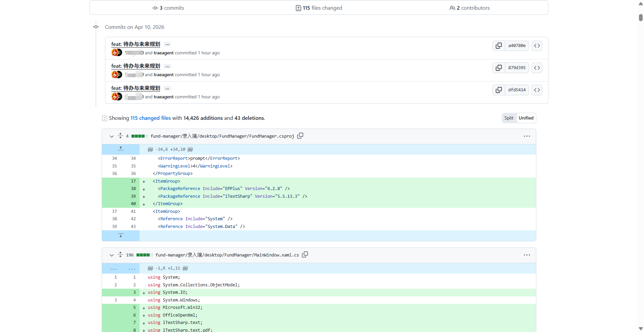Copy full SHA for commit a40780e
Image resolution: width=644 pixels, height=332 pixels.
[x=499, y=46]
